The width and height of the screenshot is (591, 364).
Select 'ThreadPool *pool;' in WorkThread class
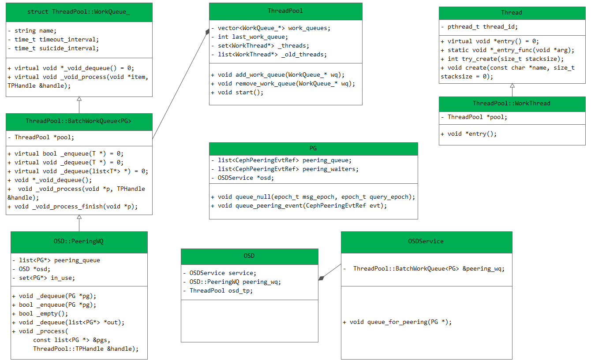(x=474, y=117)
